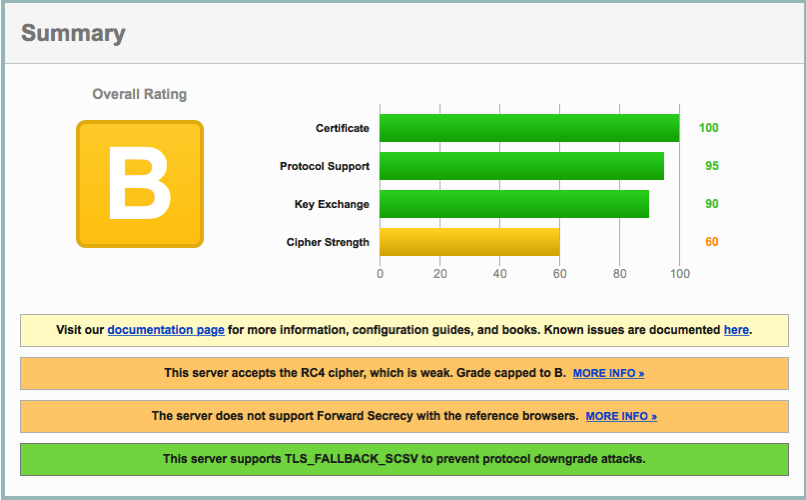Select the Protocol Support chart label
This screenshot has width=806, height=500.
324,166
